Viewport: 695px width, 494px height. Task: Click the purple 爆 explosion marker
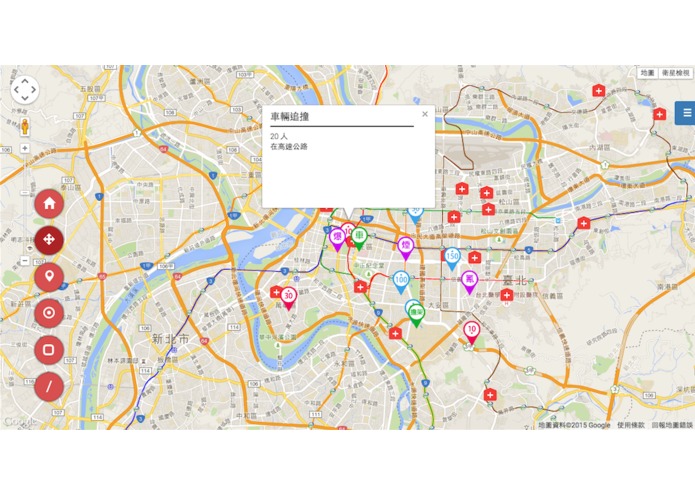click(337, 239)
